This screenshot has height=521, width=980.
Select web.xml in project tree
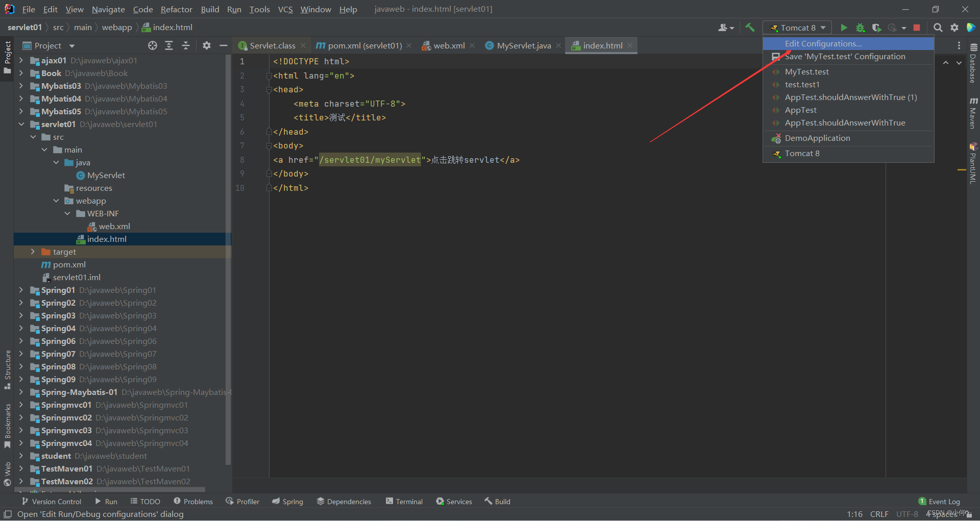[x=109, y=226]
